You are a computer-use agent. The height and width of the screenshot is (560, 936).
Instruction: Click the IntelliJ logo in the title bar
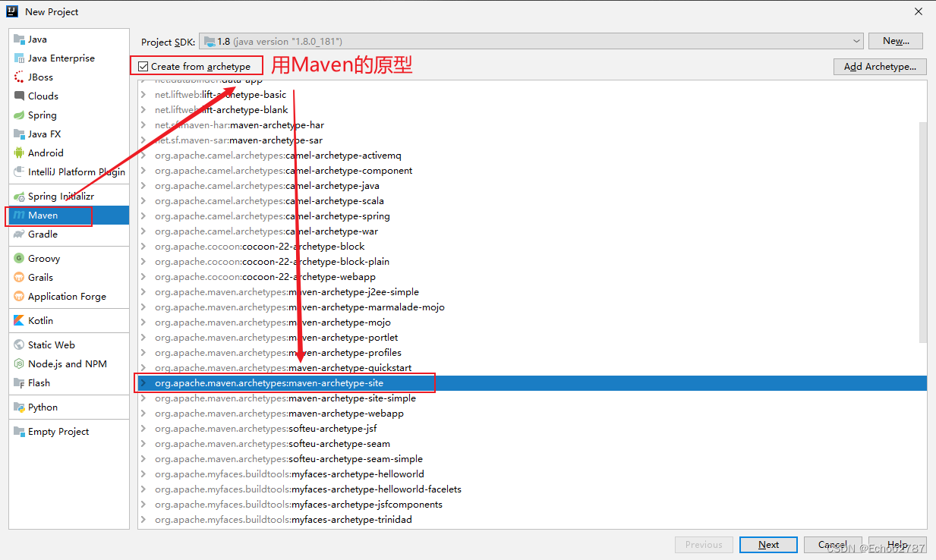tap(12, 11)
